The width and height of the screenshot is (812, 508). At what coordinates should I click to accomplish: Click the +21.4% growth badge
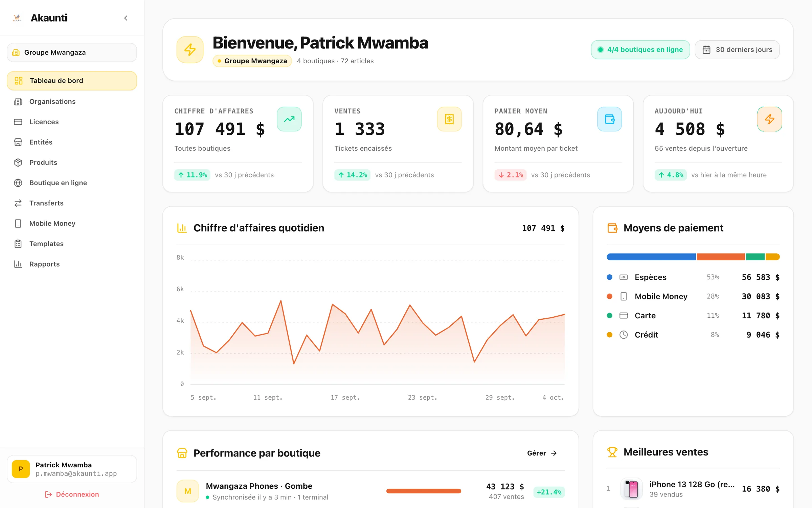(549, 492)
